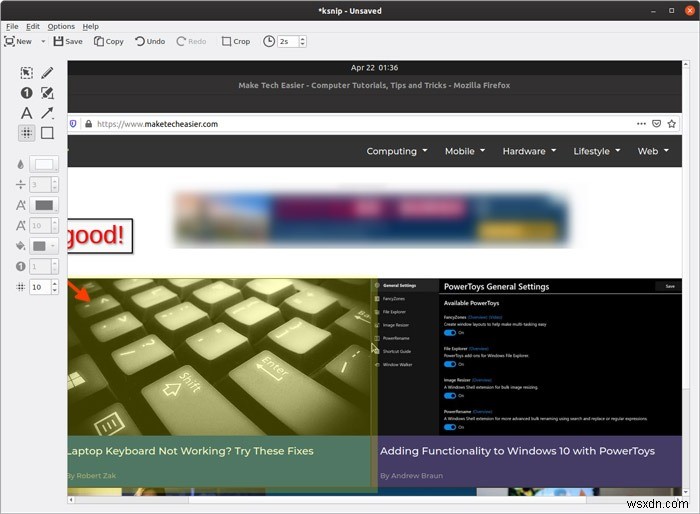Open the Edit menu
This screenshot has height=514, width=700.
pos(33,26)
